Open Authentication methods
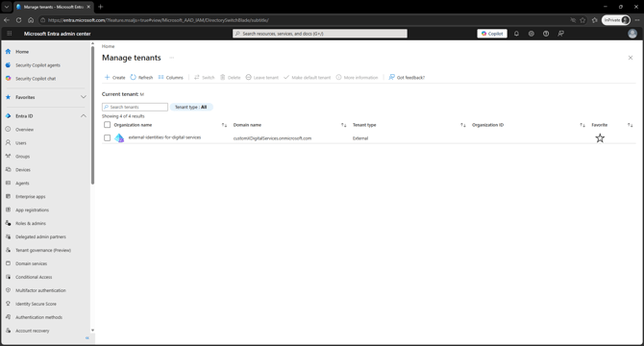This screenshot has height=346, width=644. pos(39,317)
